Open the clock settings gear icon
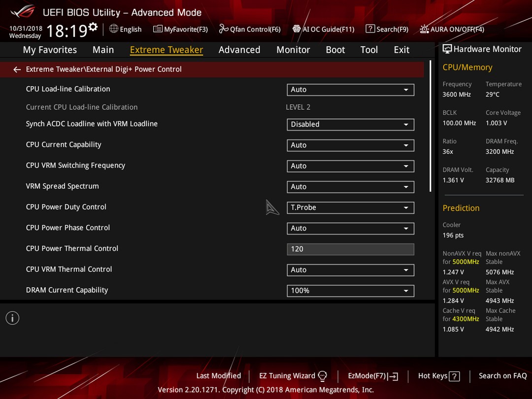The width and height of the screenshot is (532, 399). [93, 27]
